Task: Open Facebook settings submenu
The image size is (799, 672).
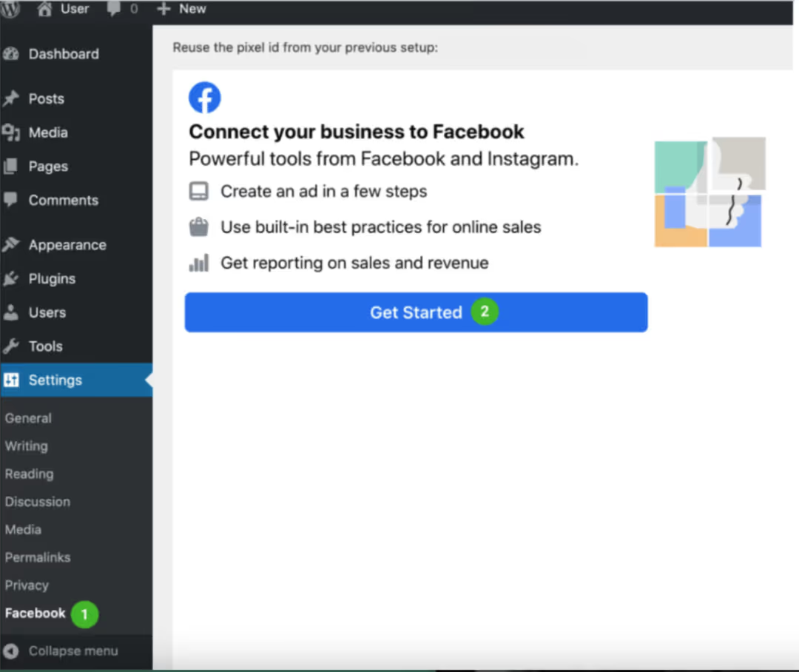Action: (x=36, y=613)
